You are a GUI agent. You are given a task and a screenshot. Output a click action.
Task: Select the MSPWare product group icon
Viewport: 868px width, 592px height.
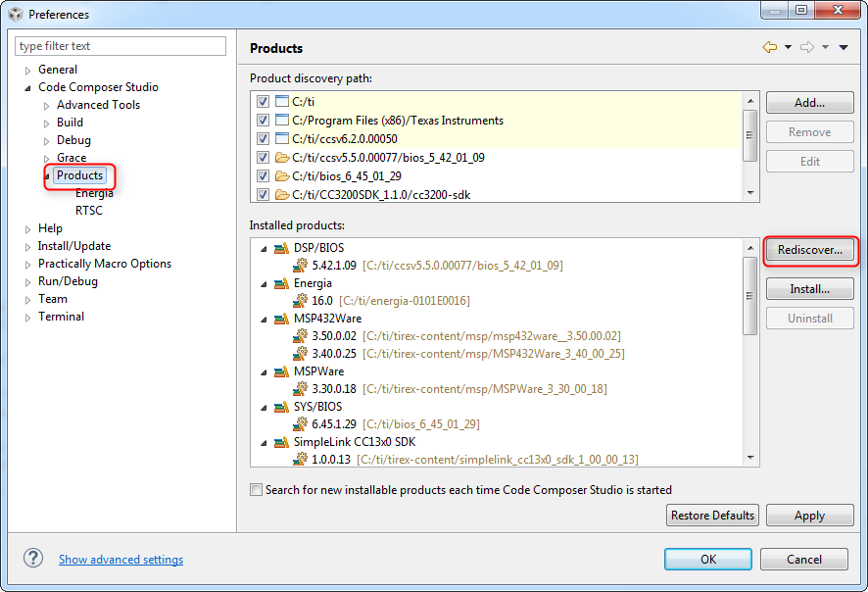click(x=282, y=371)
